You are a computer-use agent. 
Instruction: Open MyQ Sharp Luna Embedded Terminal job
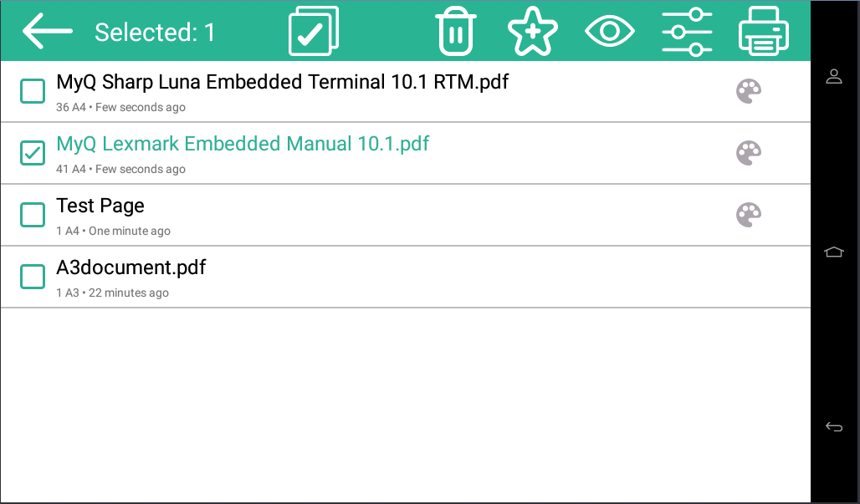click(x=282, y=82)
